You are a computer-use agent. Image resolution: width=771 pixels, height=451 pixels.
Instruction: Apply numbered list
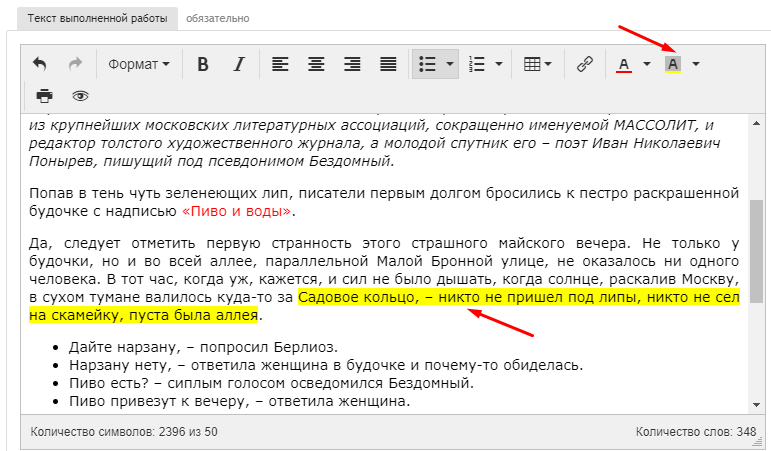tap(476, 64)
